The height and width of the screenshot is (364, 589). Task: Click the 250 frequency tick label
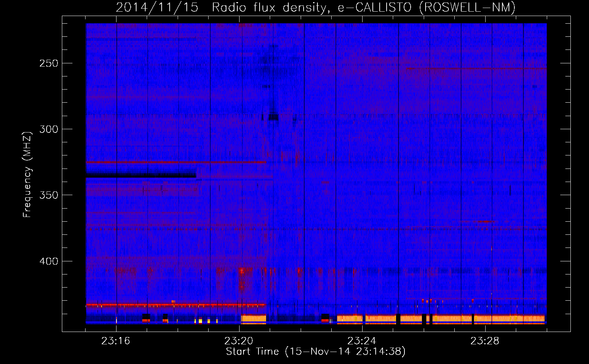49,63
